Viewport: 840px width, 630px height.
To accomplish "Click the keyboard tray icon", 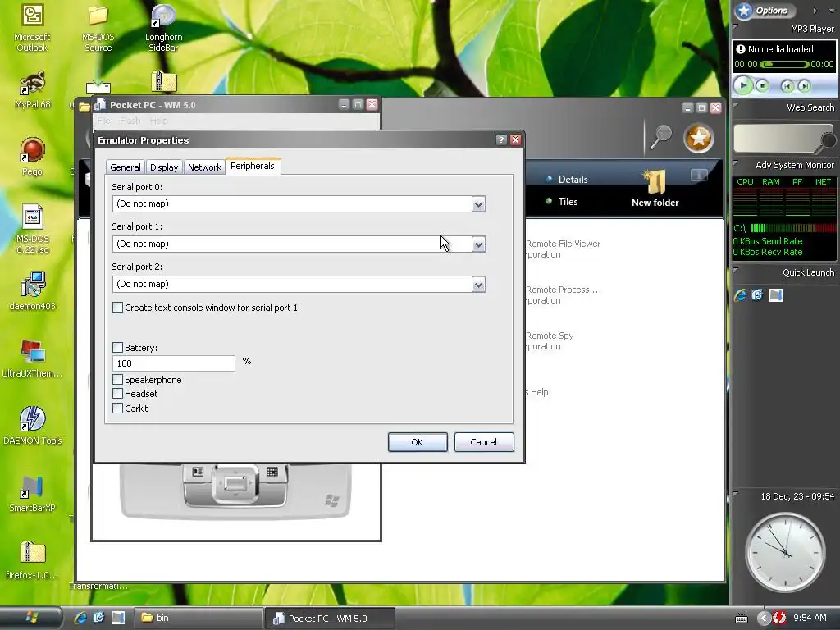I will point(742,619).
